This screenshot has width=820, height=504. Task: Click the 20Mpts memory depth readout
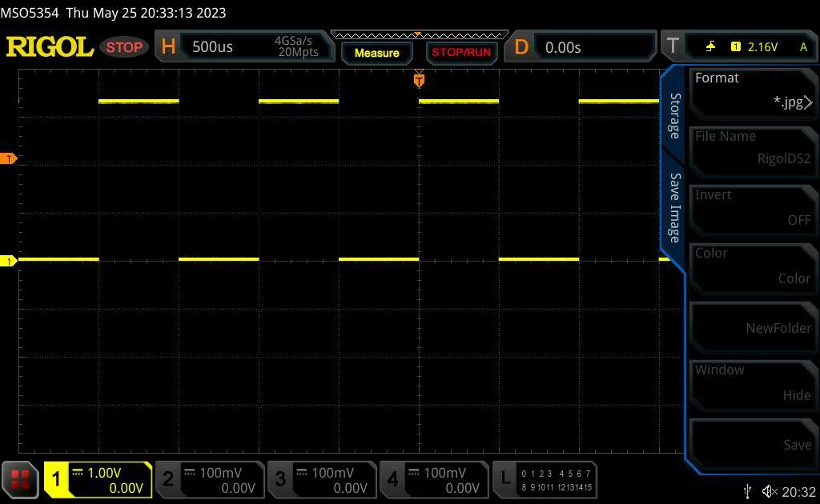[x=298, y=52]
